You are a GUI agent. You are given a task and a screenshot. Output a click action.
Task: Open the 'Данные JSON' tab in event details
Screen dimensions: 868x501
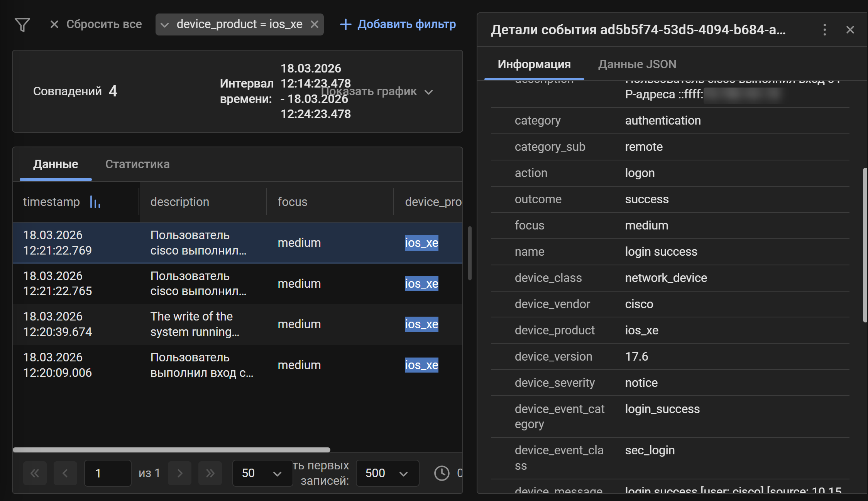coord(637,64)
